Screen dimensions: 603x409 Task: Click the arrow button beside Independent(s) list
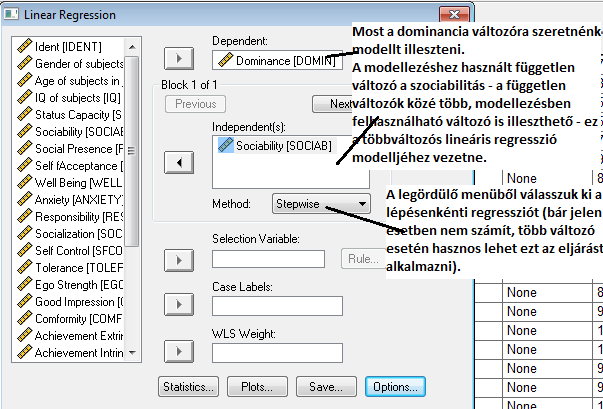(x=176, y=161)
